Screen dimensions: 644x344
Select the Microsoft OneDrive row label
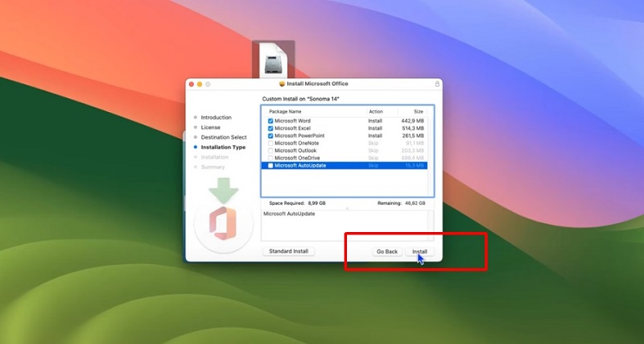(297, 158)
